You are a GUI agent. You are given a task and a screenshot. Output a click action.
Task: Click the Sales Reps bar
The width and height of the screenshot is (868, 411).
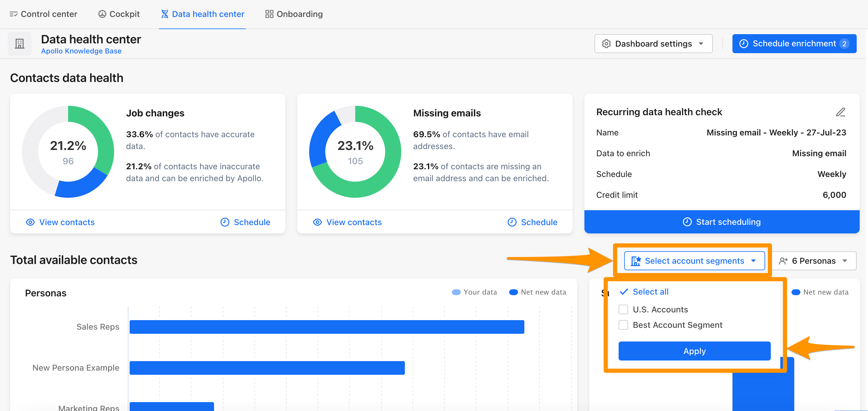click(327, 327)
